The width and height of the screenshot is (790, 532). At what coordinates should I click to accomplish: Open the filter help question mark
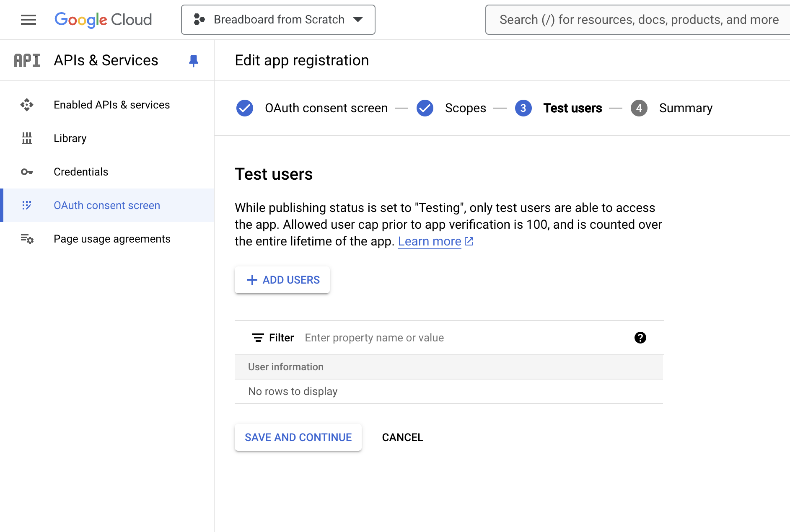(x=640, y=338)
